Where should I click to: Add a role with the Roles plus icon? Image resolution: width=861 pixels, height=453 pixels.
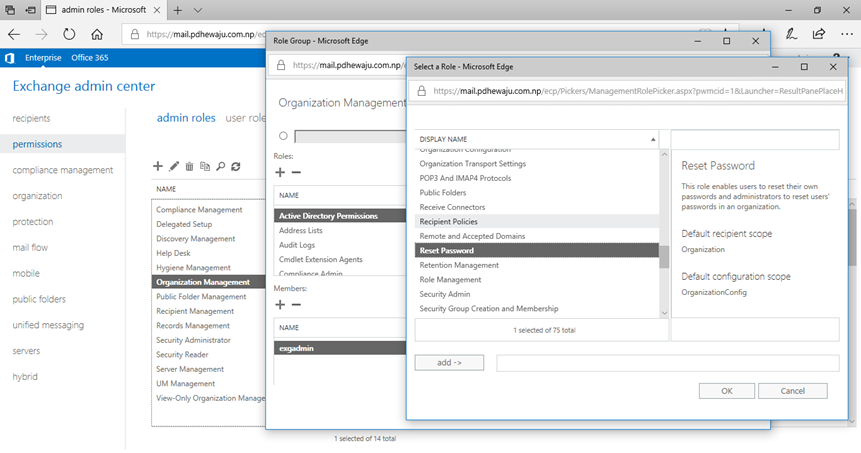pos(280,173)
